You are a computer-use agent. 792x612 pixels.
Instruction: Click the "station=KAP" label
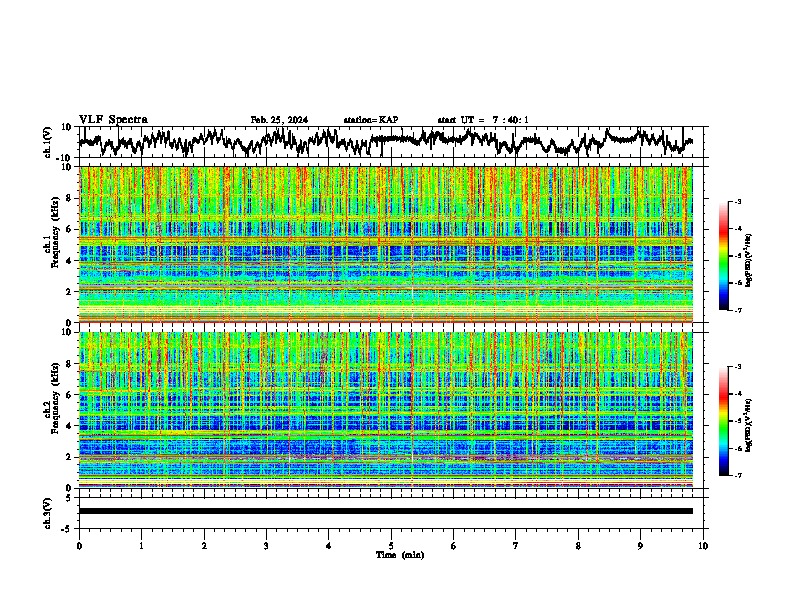371,120
